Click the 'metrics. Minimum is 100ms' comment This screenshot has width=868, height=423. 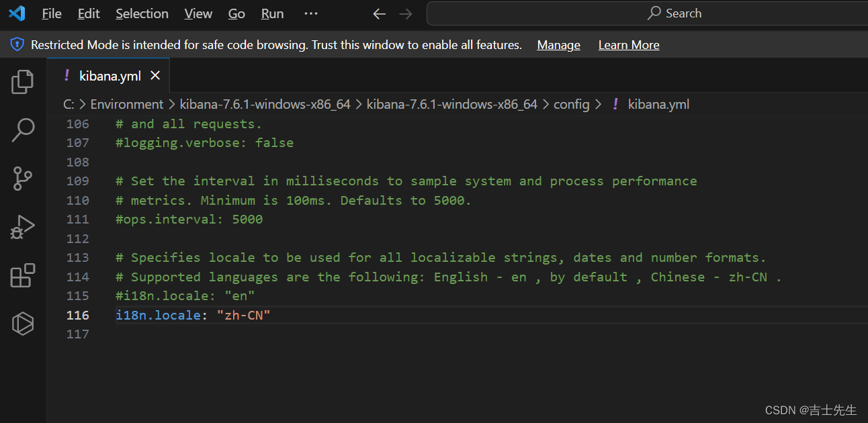[294, 200]
